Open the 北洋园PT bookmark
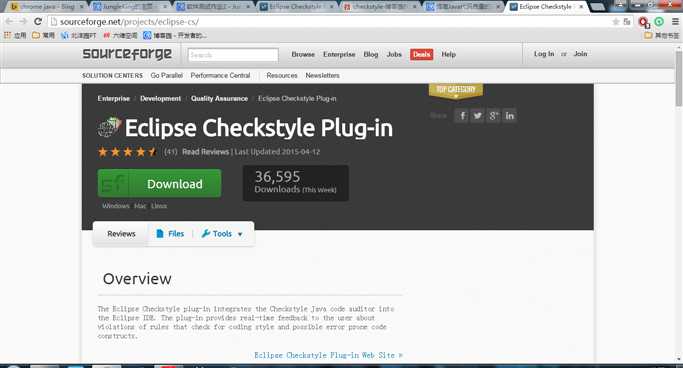 click(x=78, y=35)
